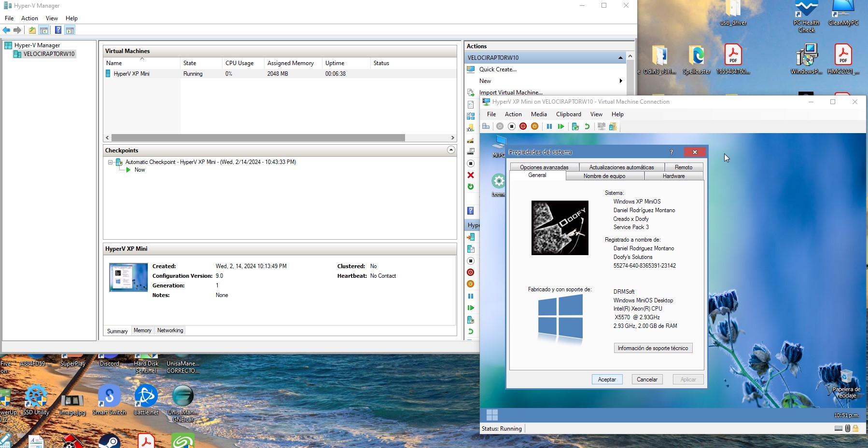Reset the VM from Connection toolbar

[561, 126]
